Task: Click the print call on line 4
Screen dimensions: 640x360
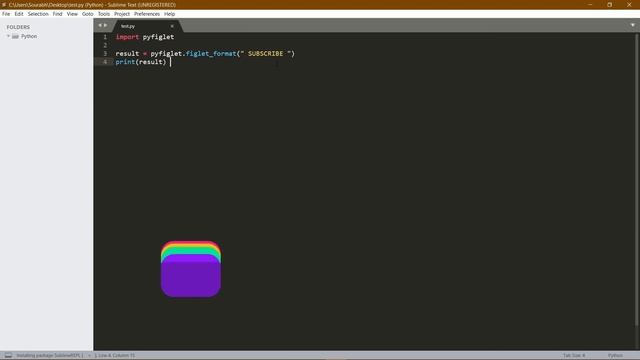Action: pos(125,62)
